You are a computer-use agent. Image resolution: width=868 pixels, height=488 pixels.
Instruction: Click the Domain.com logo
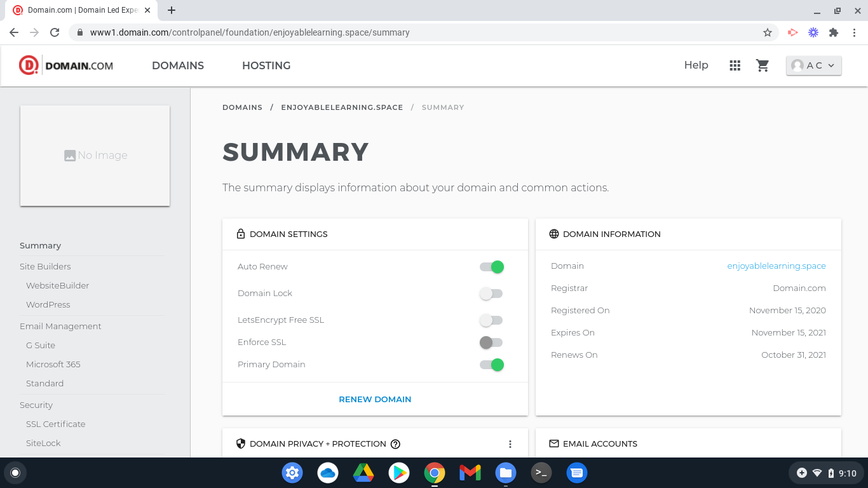pos(66,65)
